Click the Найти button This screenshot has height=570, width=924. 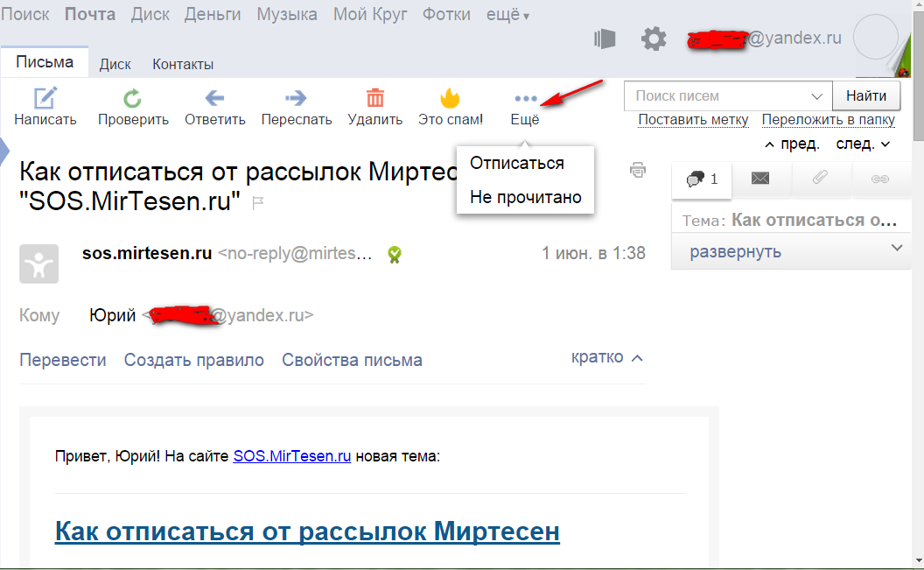click(x=866, y=95)
